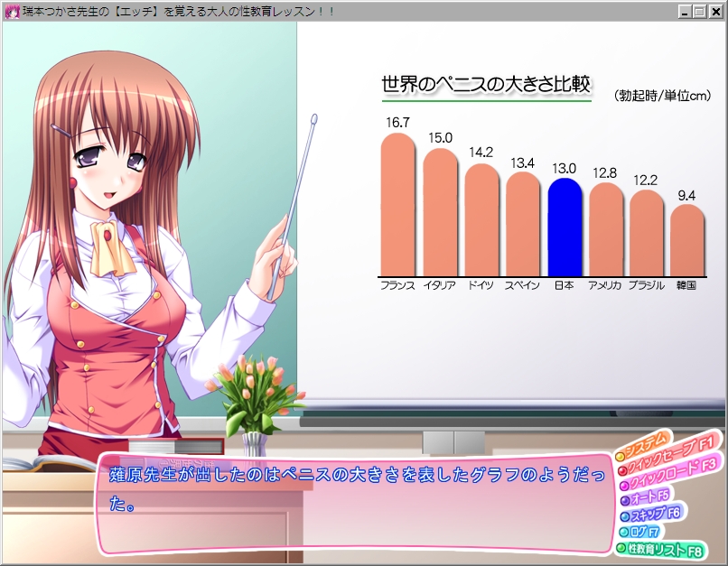The width and height of the screenshot is (728, 566).
Task: Click the 13.0 value above the blue bar
Action: 565,169
